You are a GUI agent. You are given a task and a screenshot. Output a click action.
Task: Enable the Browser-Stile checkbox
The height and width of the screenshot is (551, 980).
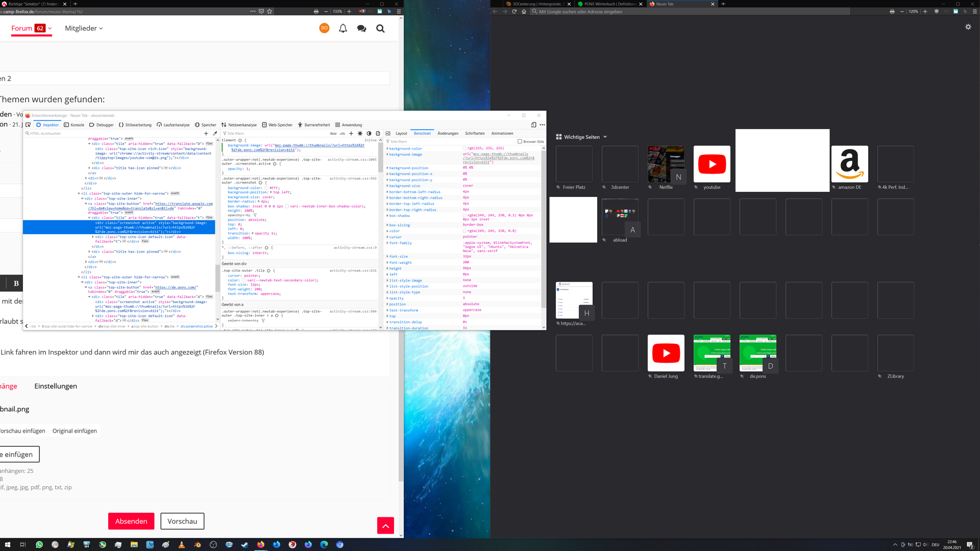tap(520, 141)
